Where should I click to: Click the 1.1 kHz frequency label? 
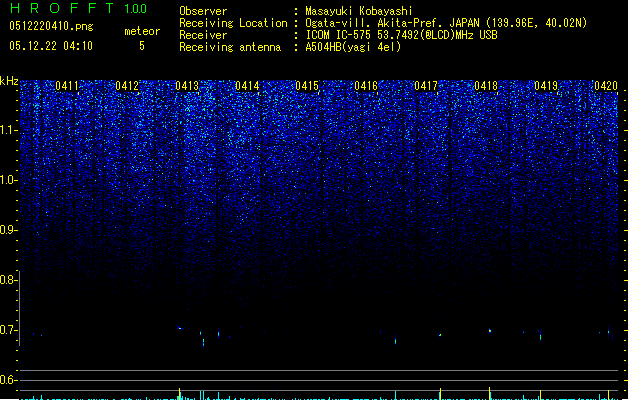point(8,130)
